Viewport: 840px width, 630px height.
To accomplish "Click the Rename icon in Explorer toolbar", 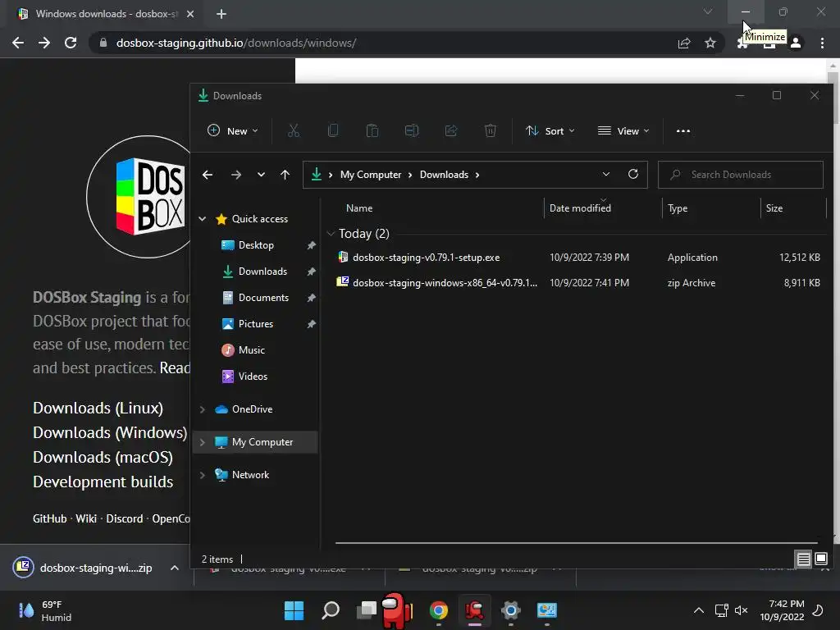I will pyautogui.click(x=412, y=130).
